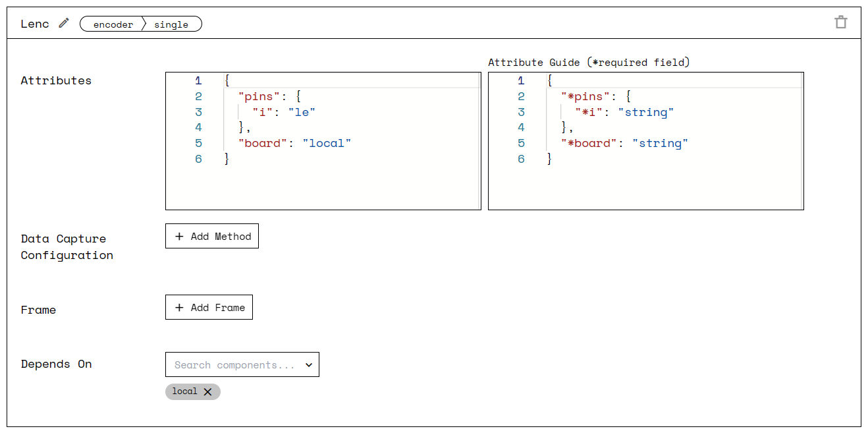
Task: Click the trash icon to delete this component
Action: click(841, 22)
